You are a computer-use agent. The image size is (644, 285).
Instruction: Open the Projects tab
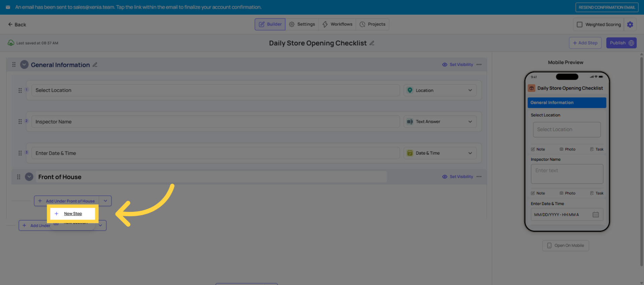click(372, 24)
